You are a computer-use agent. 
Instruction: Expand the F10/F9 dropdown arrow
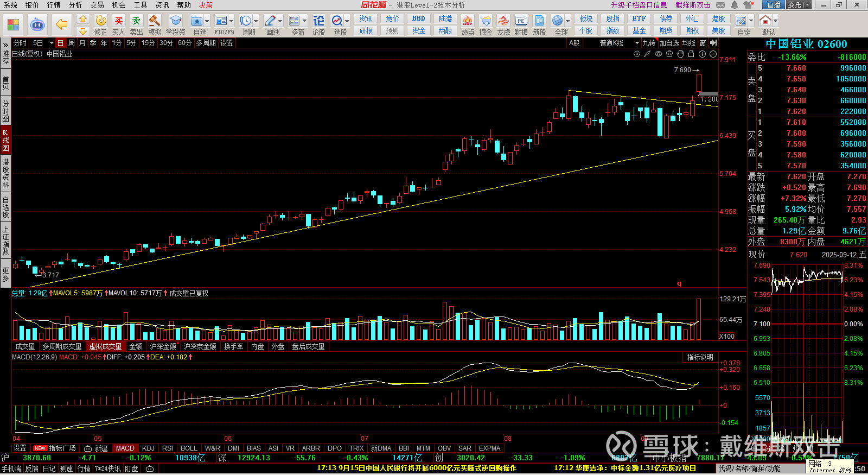tap(232, 21)
